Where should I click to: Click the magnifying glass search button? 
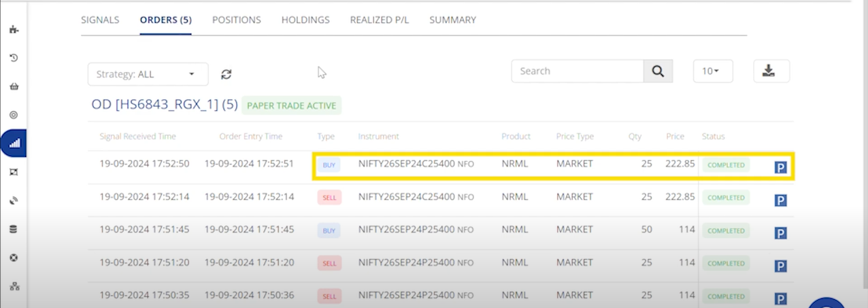point(658,71)
